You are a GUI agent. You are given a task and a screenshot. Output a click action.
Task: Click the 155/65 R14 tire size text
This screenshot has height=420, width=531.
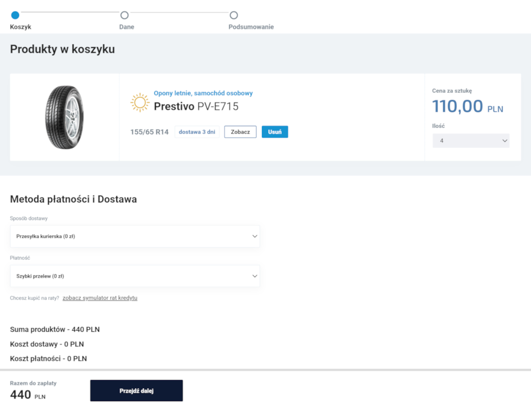[149, 132]
